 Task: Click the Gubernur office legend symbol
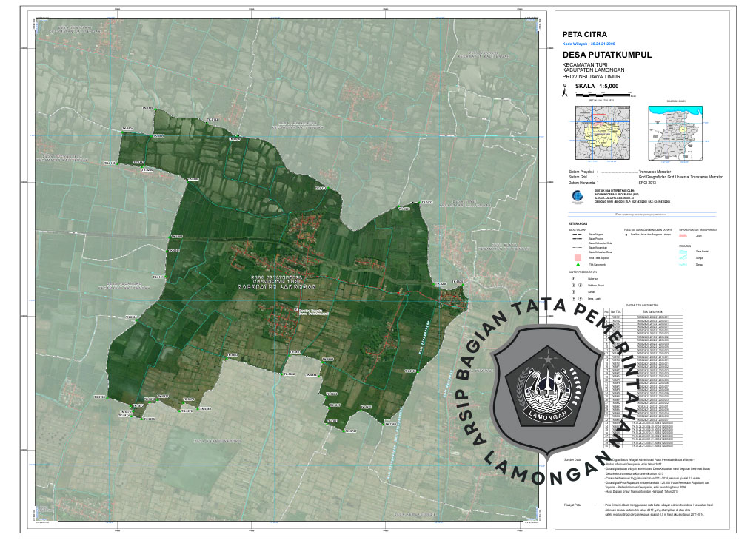[572, 279]
